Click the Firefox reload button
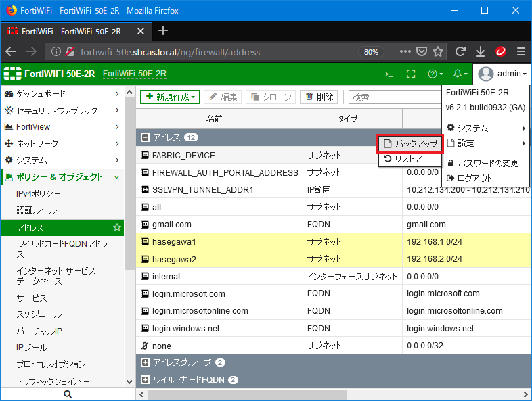 [460, 51]
